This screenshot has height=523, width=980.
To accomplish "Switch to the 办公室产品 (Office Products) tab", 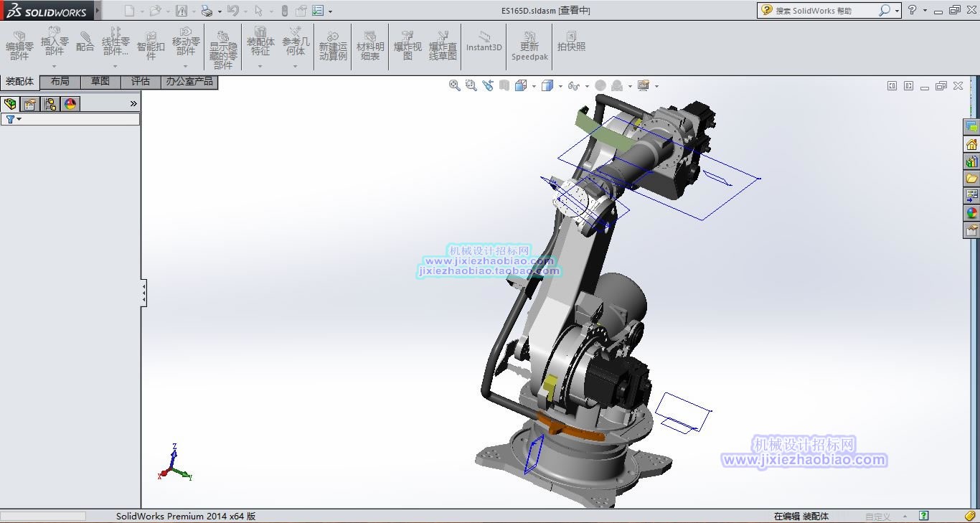I will (189, 82).
